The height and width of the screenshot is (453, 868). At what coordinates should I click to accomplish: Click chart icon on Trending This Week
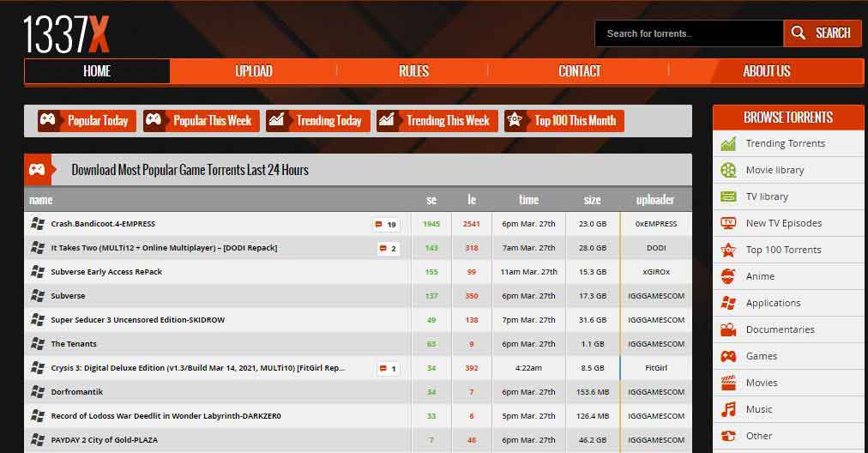point(387,119)
